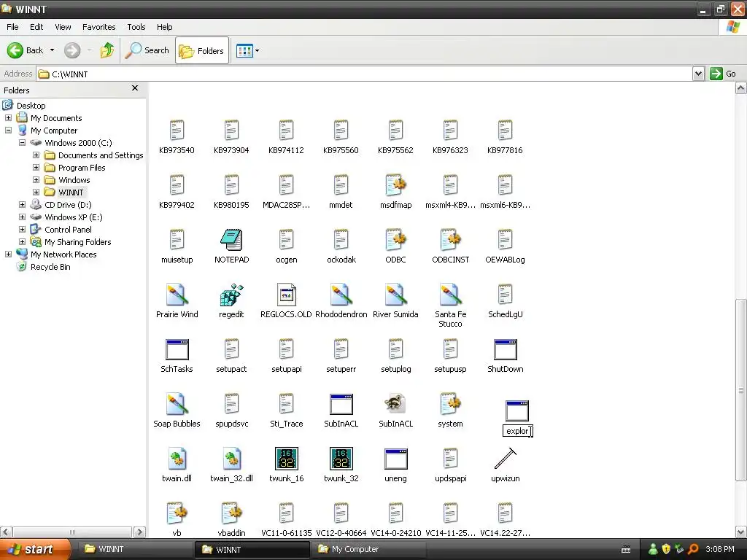Image resolution: width=747 pixels, height=560 pixels.
Task: Click the ODBCINST file icon
Action: (x=450, y=239)
